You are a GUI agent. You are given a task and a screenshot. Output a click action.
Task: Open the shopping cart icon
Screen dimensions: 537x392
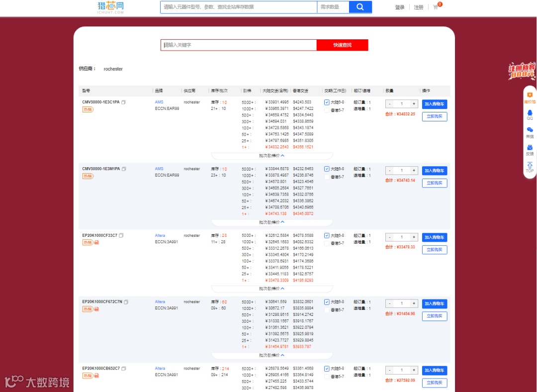(436, 7)
